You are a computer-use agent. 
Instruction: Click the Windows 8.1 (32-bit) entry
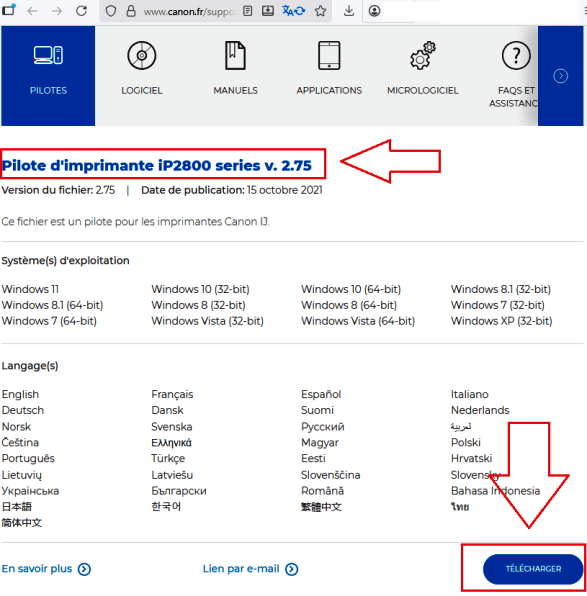coord(501,289)
